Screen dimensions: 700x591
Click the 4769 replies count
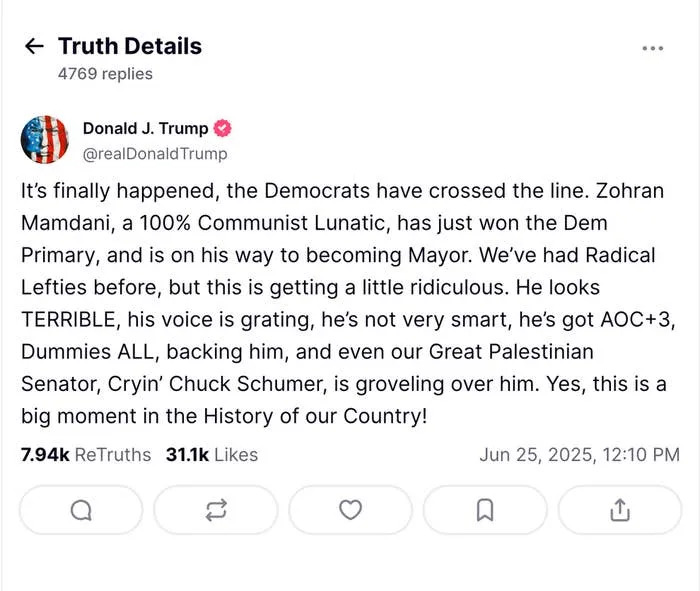[x=105, y=74]
